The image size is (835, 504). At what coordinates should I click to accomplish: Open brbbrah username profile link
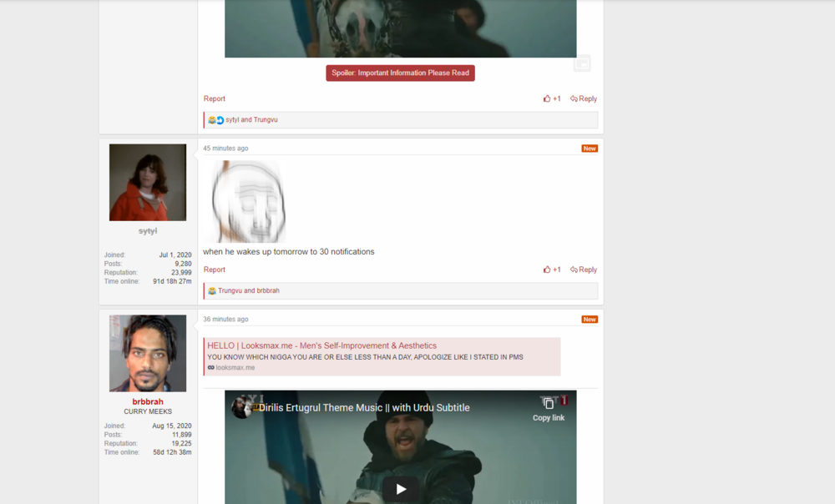point(148,402)
